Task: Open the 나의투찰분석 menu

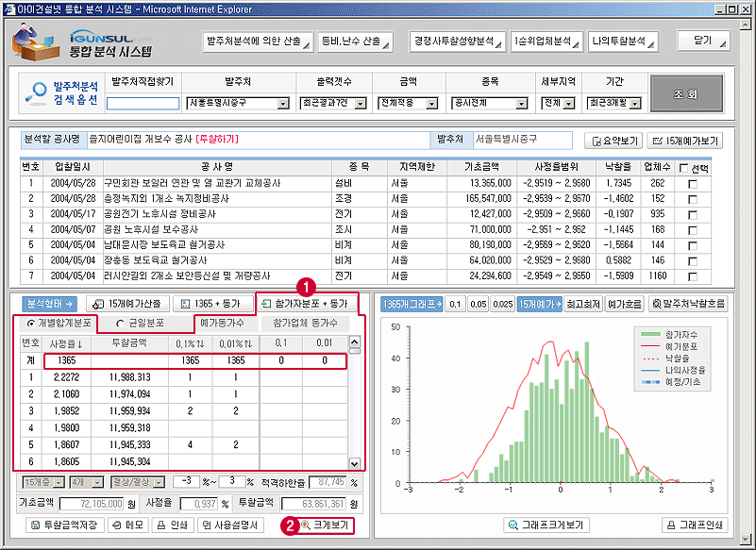Action: [623, 42]
